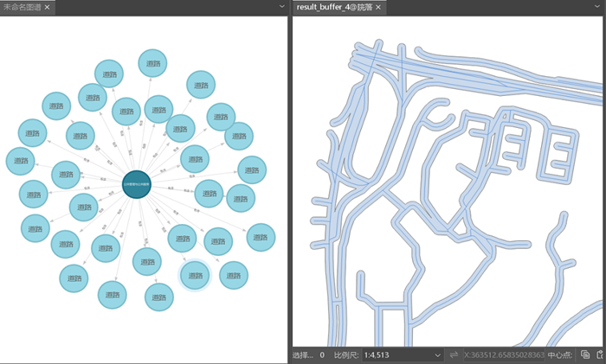Click the leftmost 道路 node in the graph
The image size is (606, 364).
click(x=21, y=162)
